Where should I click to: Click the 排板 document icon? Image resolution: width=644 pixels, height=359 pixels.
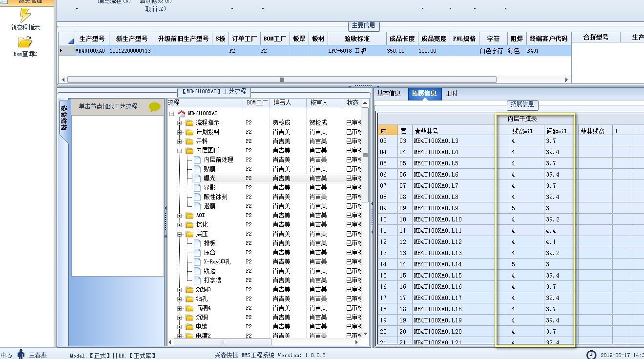(197, 243)
